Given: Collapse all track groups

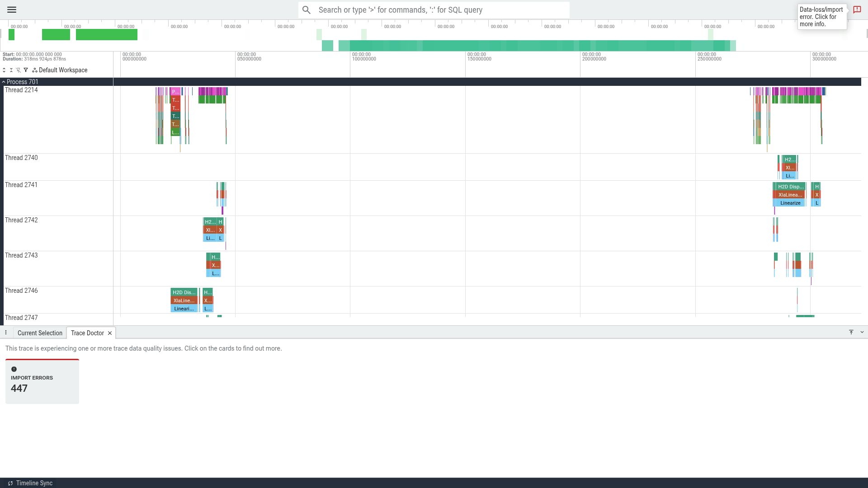Looking at the screenshot, I should pyautogui.click(x=11, y=70).
